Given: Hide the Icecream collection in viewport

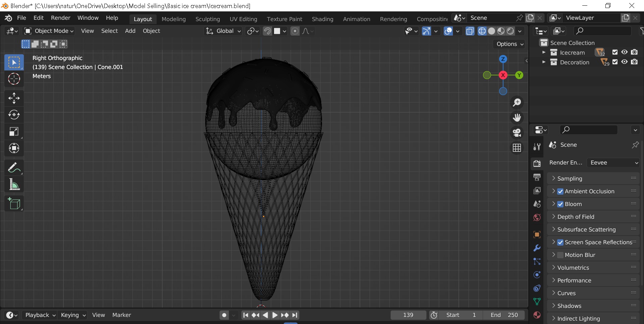Looking at the screenshot, I should tap(624, 52).
